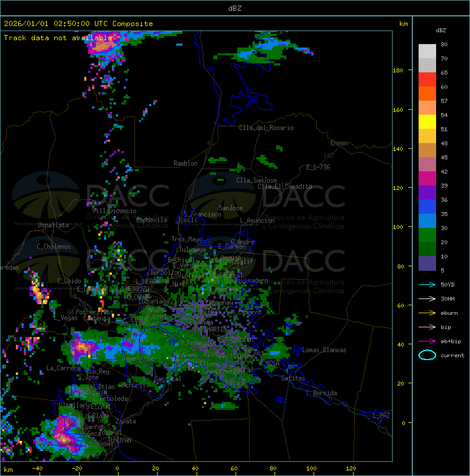Screen dimensions: 470x476
Task: Select the pink bip arrow symbol
Action: 427,327
